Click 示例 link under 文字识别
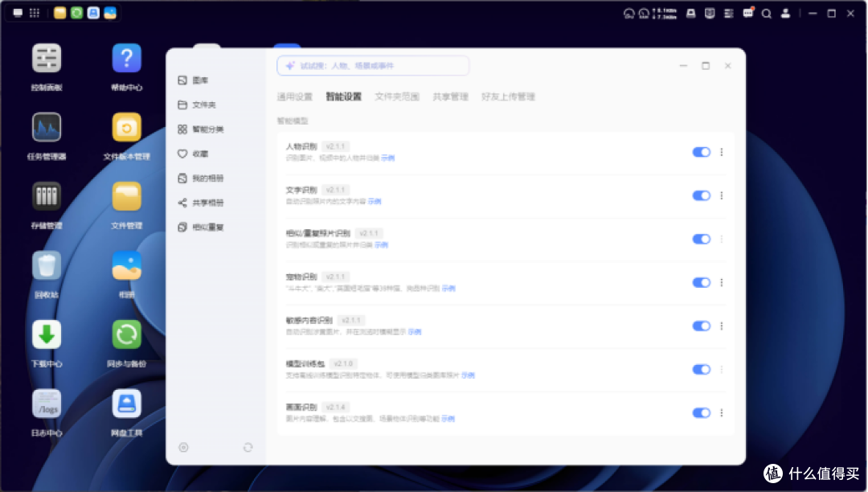The height and width of the screenshot is (492, 868). (x=375, y=202)
